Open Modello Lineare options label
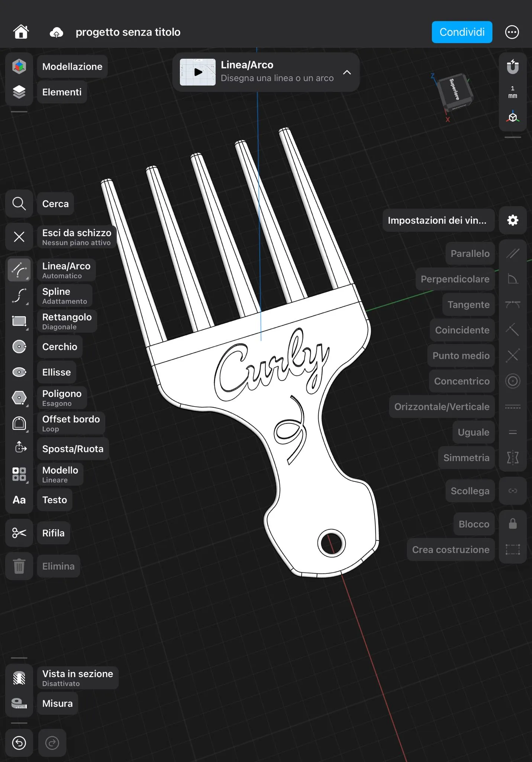Image resolution: width=532 pixels, height=762 pixels. pyautogui.click(x=60, y=474)
